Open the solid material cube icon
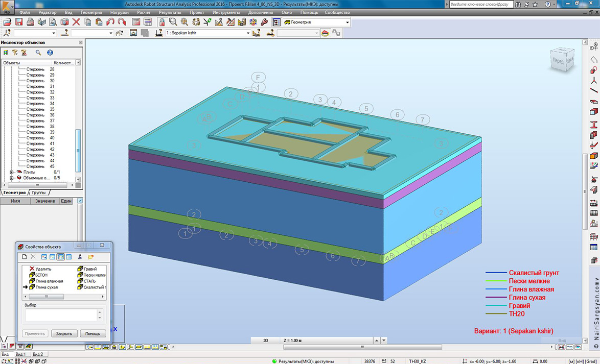The width and height of the screenshot is (600, 364). point(594,156)
